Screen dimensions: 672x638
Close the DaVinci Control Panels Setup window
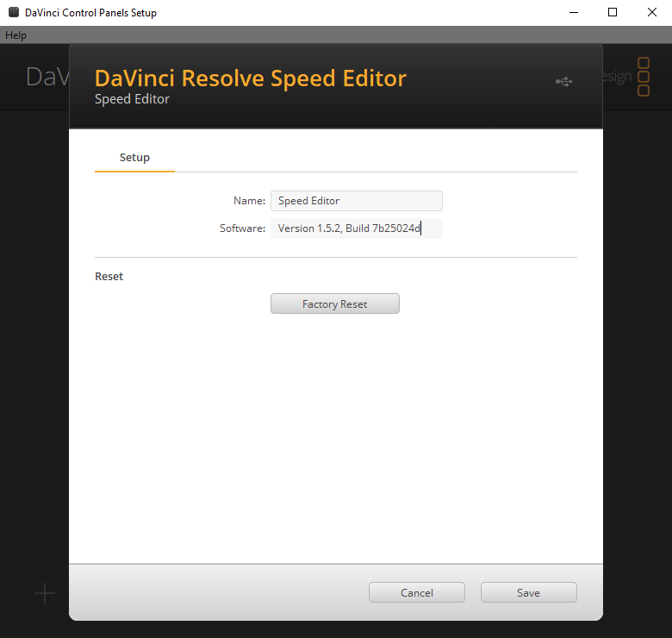click(652, 13)
